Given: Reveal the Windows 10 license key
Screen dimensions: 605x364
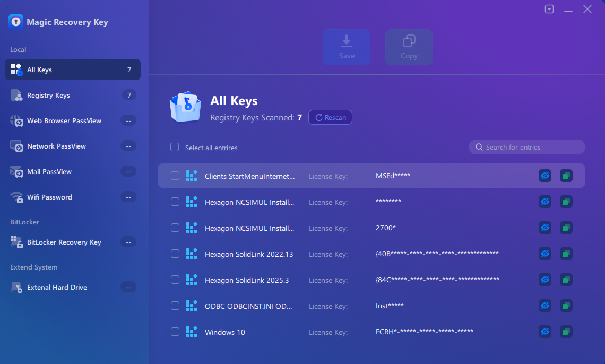Looking at the screenshot, I should coord(544,332).
